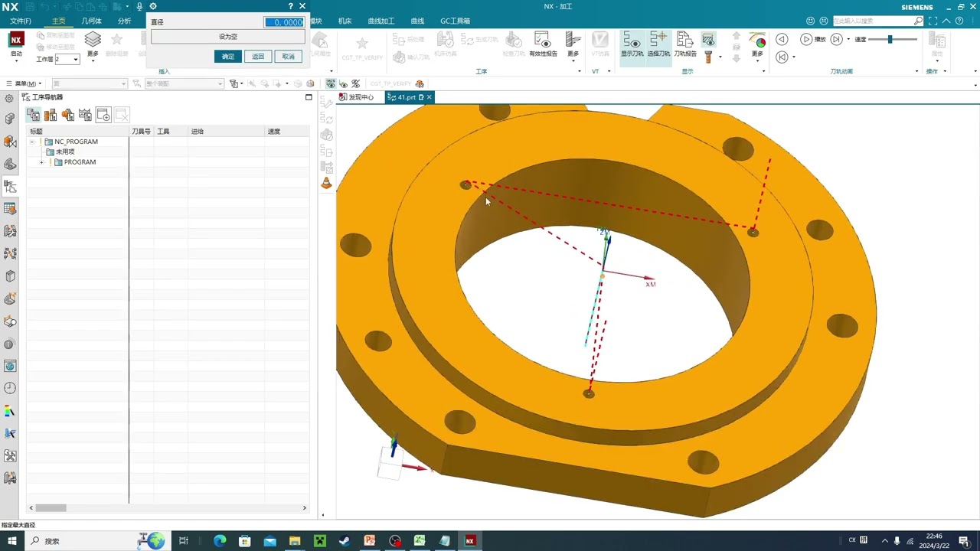Switch to the 曲线加工 ribbon tab
The width and height of the screenshot is (980, 551).
pos(381,21)
